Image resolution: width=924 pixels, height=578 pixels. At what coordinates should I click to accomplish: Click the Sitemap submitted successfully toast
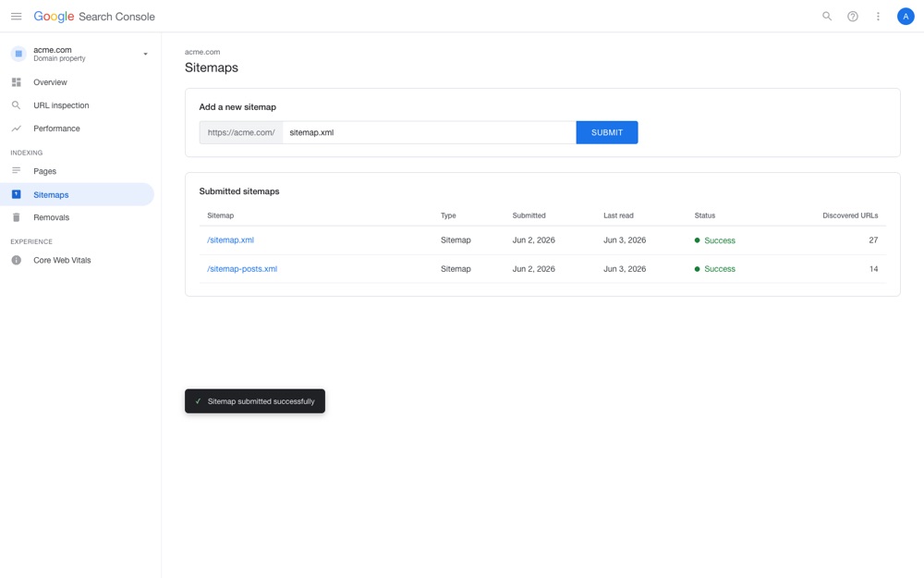(x=255, y=401)
